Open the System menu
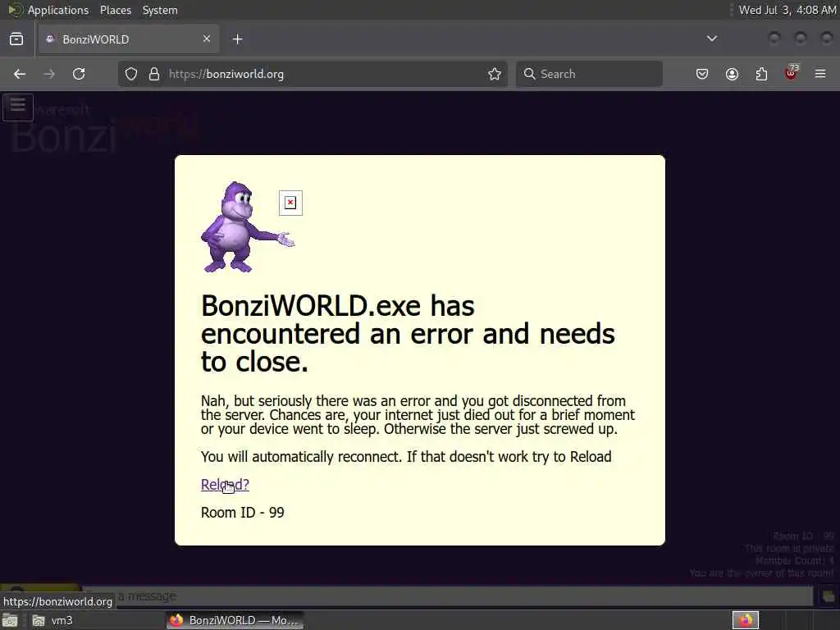 [x=160, y=10]
